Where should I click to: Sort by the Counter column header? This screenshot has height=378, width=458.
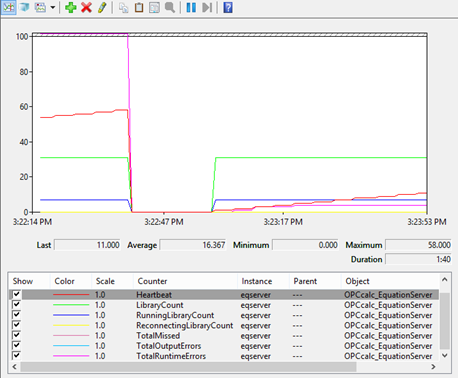(x=185, y=281)
